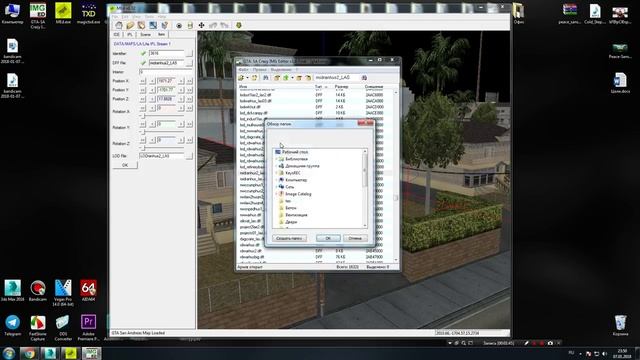This screenshot has height=360, width=640.
Task: Open Adobe Premiere Pro desktop shortcut
Action: [89, 327]
